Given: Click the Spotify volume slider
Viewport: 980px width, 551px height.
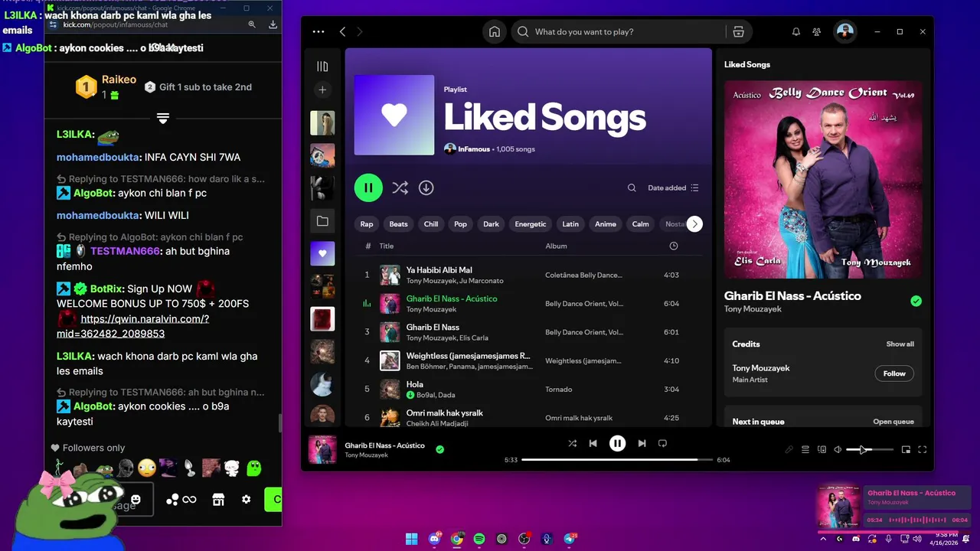Looking at the screenshot, I should 870,450.
